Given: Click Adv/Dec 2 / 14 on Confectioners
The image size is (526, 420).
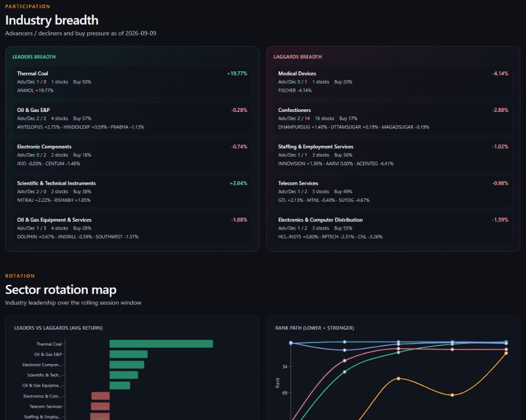Looking at the screenshot, I should [x=294, y=118].
